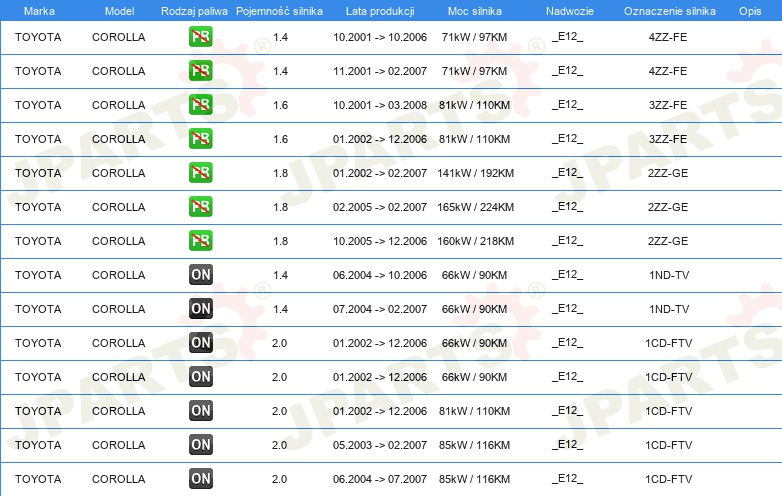Click the PB icon for the 1.6 10.2001–03.2008 row
The width and height of the screenshot is (782, 496).
(x=201, y=105)
